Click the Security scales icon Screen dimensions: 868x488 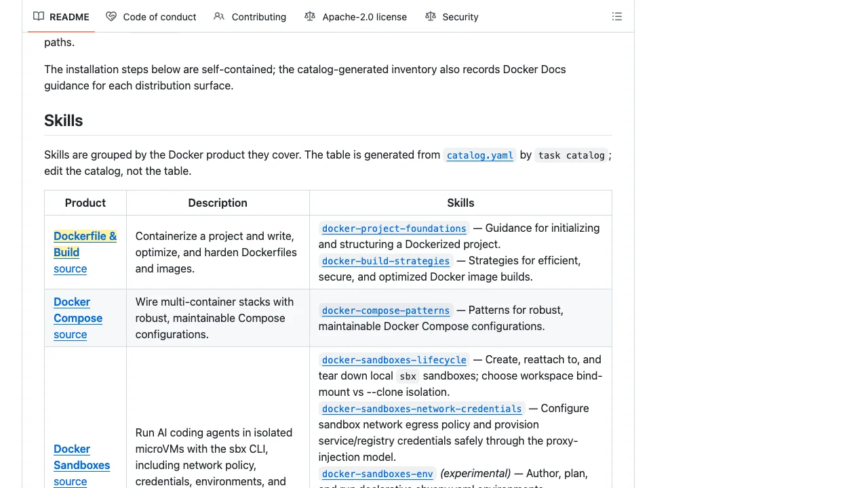[431, 16]
